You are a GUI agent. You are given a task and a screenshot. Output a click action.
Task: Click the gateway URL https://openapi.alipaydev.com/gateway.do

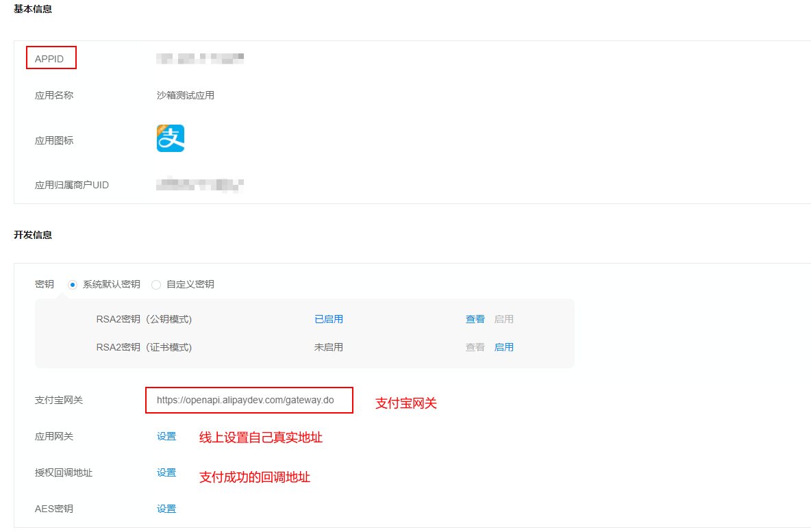(x=245, y=400)
